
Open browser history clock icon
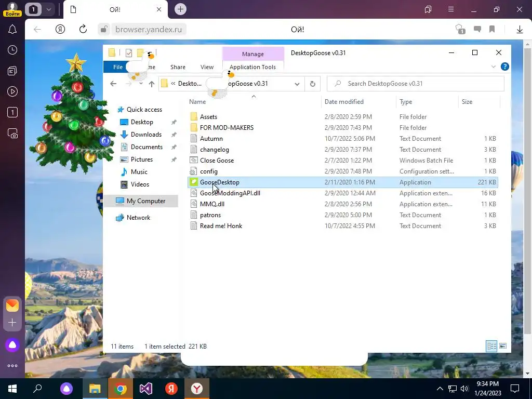pyautogui.click(x=12, y=50)
